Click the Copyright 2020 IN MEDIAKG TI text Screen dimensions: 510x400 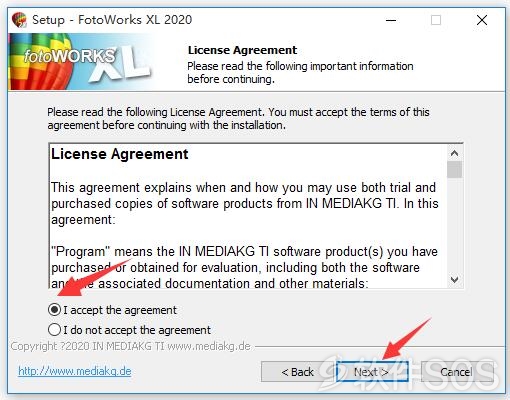click(131, 346)
